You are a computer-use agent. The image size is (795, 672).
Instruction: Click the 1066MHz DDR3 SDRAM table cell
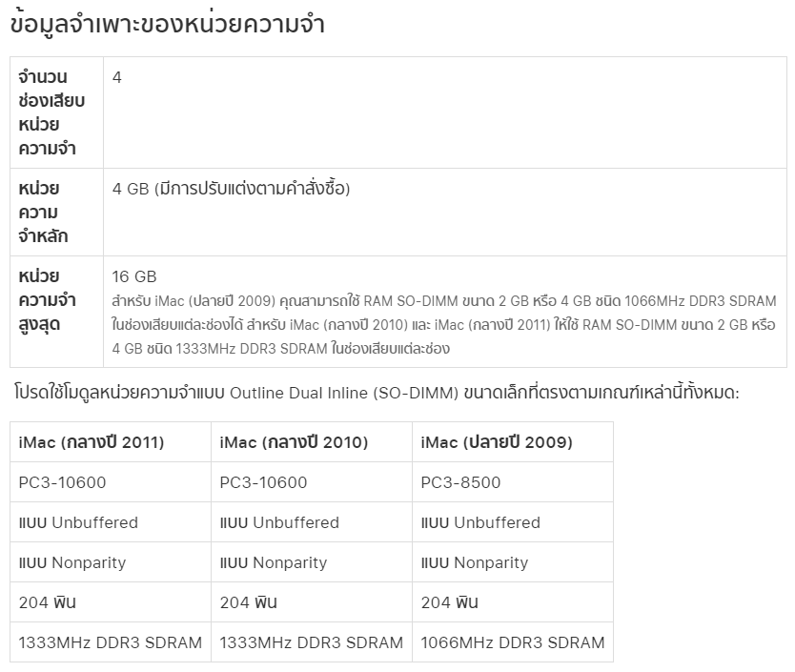point(513,642)
